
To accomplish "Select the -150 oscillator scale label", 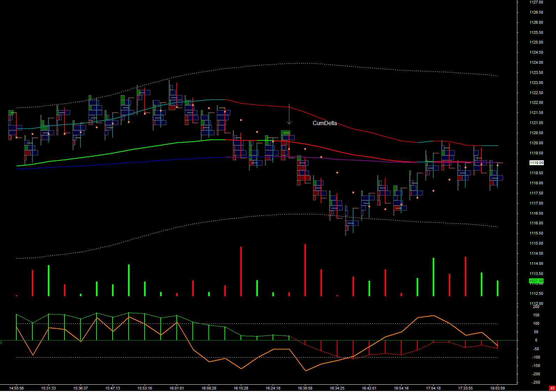I will click(x=536, y=366).
